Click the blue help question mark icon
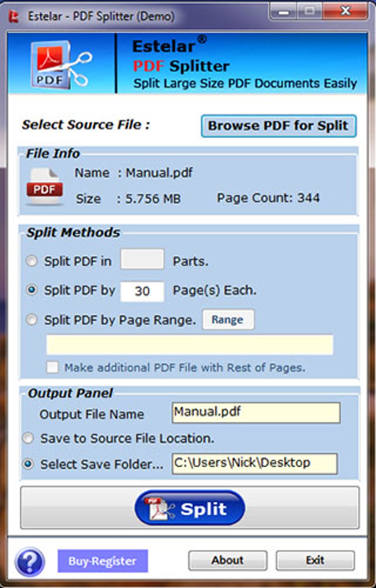Screen dimensions: 376x588 pos(30,561)
